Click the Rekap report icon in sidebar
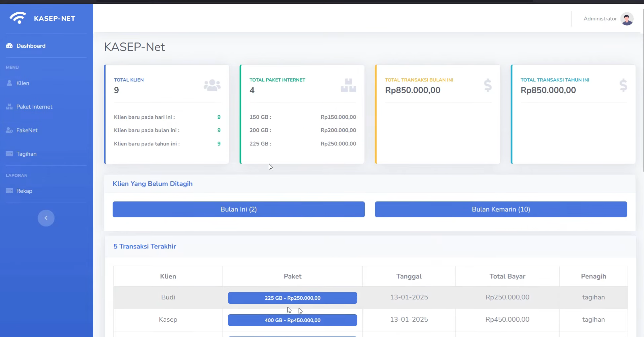644x337 pixels. [x=9, y=191]
